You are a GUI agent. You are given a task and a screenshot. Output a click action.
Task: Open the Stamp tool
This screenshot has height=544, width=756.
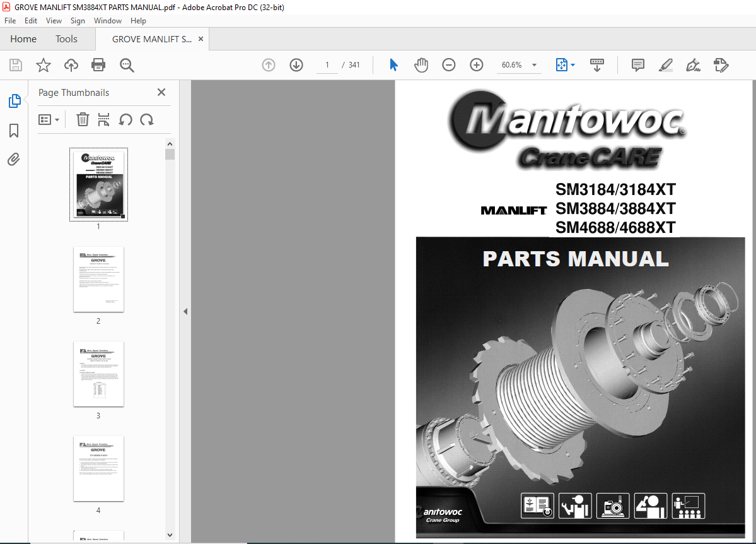pyautogui.click(x=721, y=64)
